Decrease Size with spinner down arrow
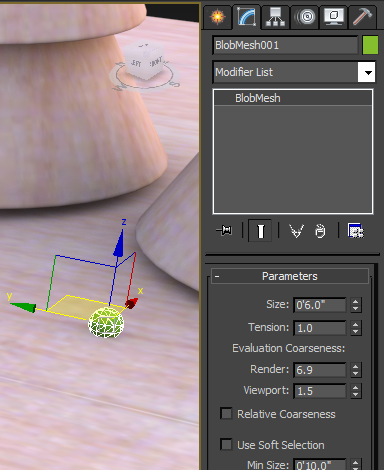Viewport: 384px width, 470px height. pyautogui.click(x=356, y=309)
